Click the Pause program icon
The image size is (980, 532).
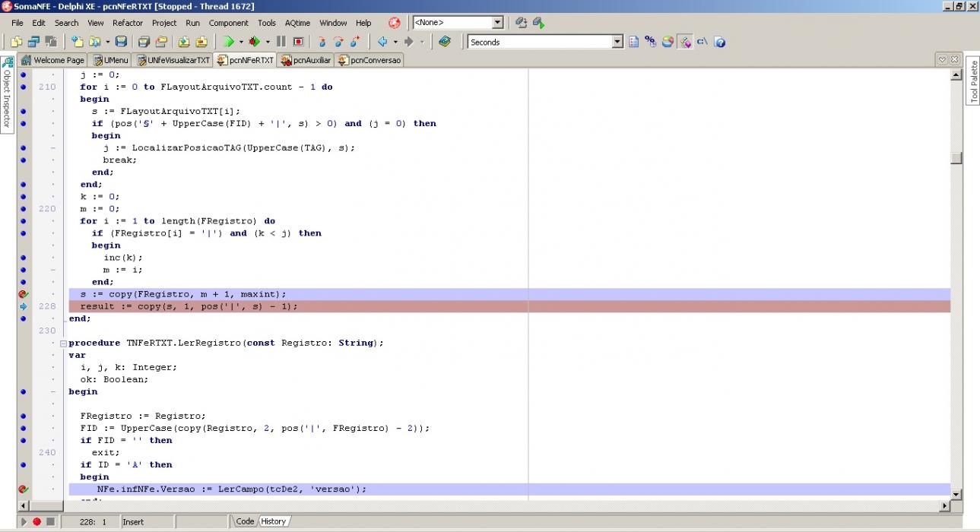click(281, 42)
